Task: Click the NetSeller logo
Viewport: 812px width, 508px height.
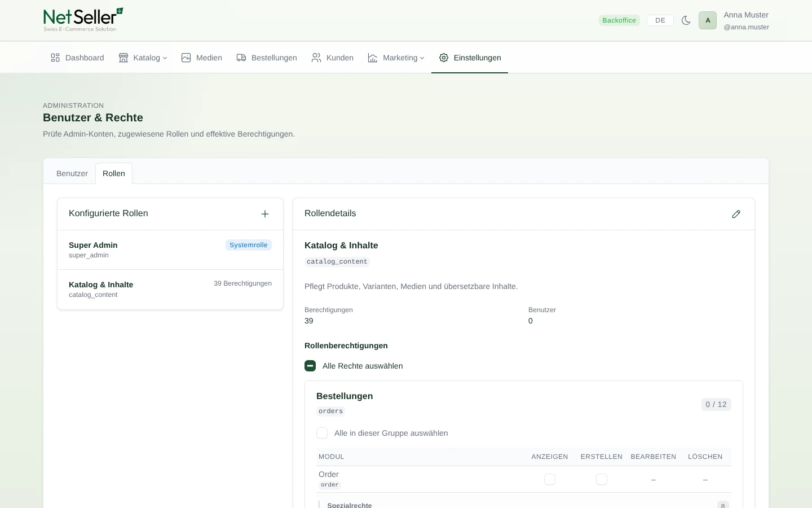Action: (x=83, y=20)
